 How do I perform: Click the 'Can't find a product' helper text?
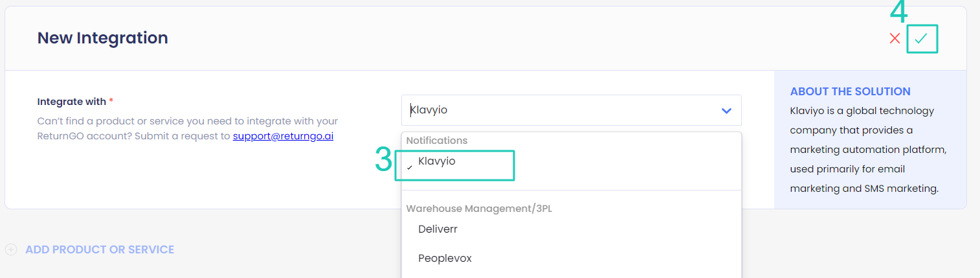tap(188, 128)
